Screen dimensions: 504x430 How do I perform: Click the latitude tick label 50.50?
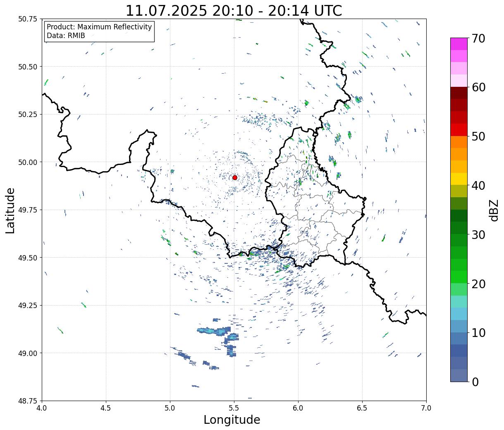[28, 67]
